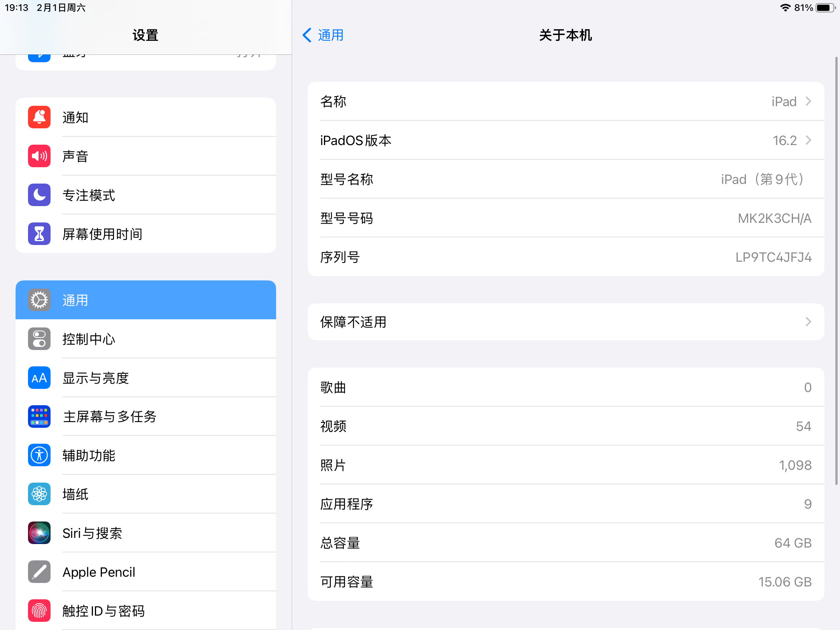This screenshot has height=630, width=840.
Task: Select the highlighted 通用 row
Action: [x=146, y=300]
